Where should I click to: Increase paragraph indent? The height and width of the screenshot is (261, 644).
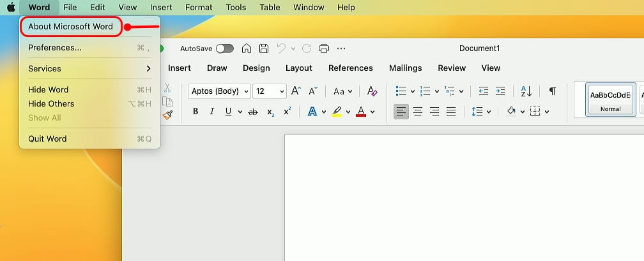(500, 91)
